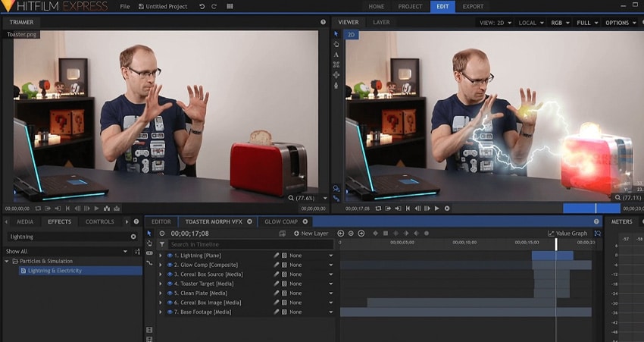The height and width of the screenshot is (342, 644).
Task: Click the New Layer button
Action: click(x=311, y=234)
